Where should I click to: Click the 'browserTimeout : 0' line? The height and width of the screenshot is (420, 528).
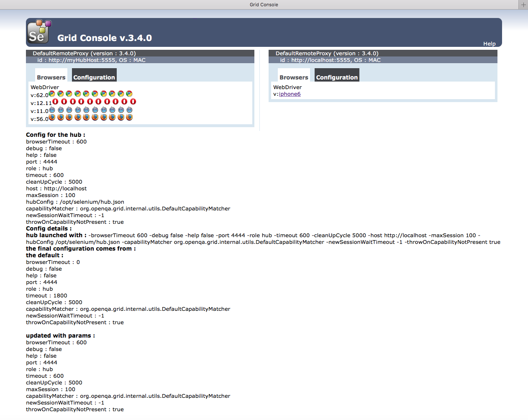(53, 262)
